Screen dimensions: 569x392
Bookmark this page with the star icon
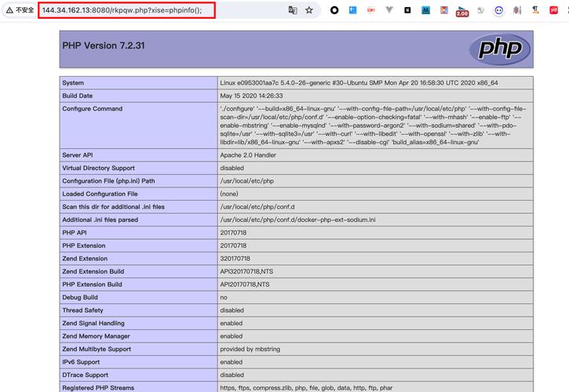309,10
